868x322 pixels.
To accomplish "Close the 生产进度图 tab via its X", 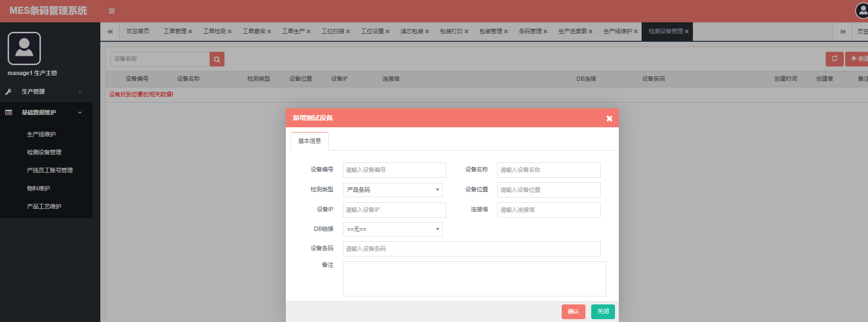I will (591, 32).
